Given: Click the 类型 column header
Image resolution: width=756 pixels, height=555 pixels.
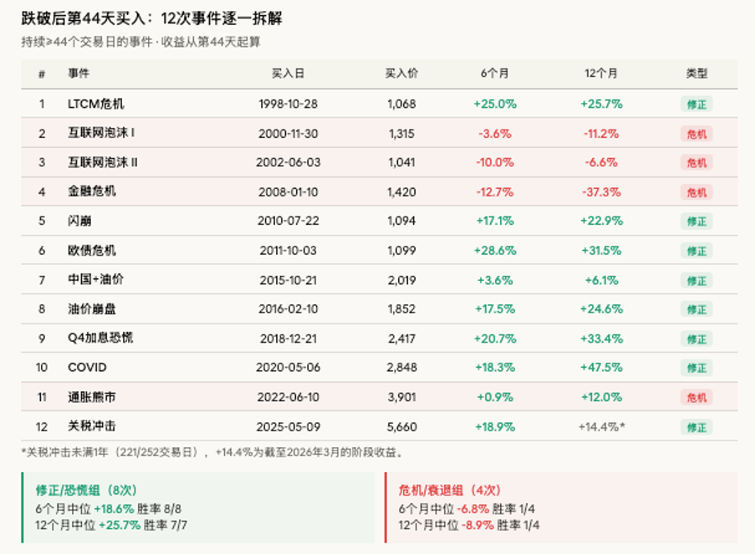Looking at the screenshot, I should pyautogui.click(x=697, y=74).
